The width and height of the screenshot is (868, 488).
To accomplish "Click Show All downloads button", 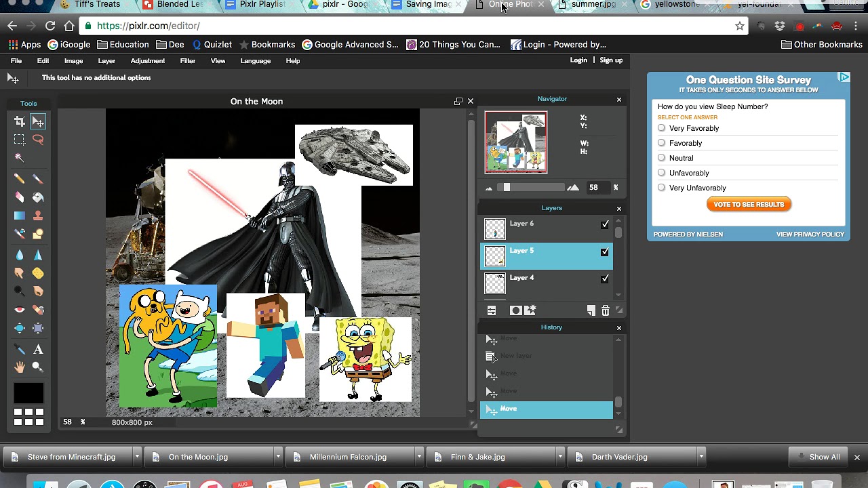I will 818,457.
